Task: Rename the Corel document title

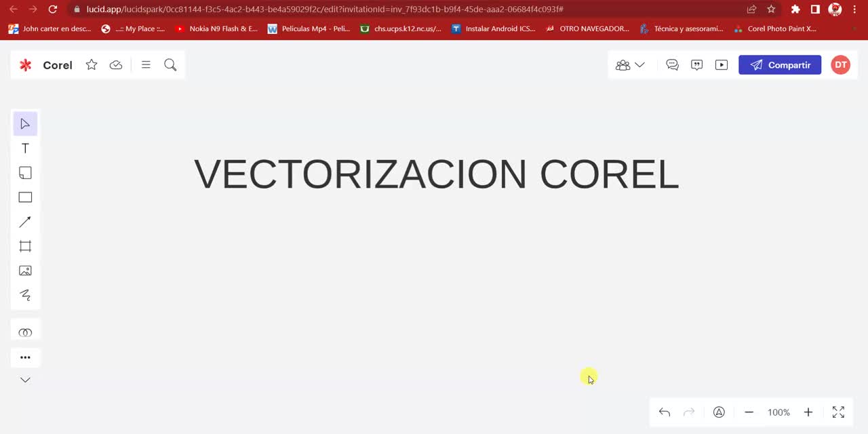Action: 58,65
